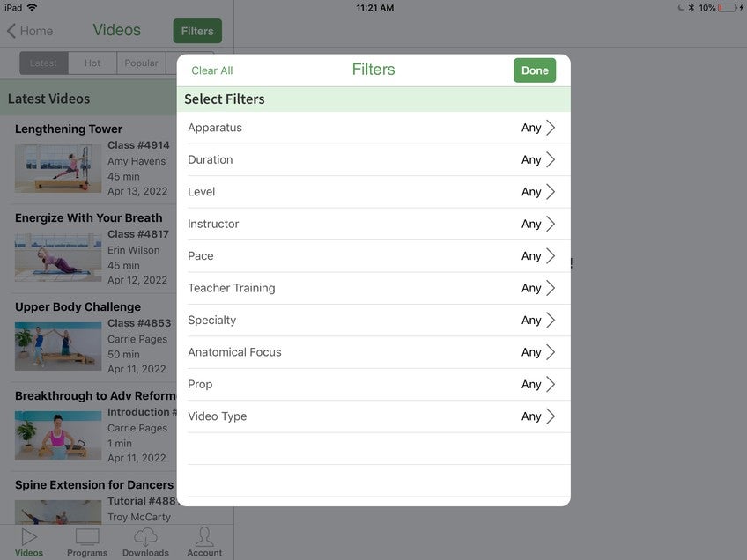747x560 pixels.
Task: Open the Lengthening Tower video thumbnail
Action: click(58, 168)
